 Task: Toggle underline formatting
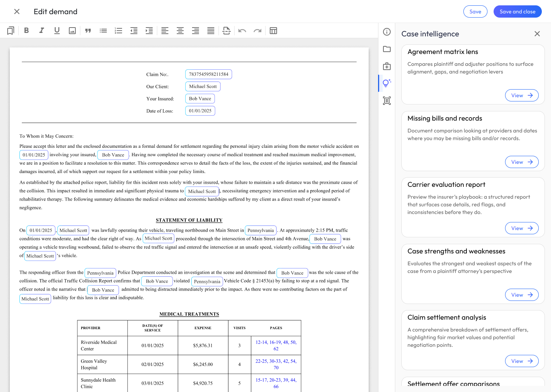click(57, 31)
